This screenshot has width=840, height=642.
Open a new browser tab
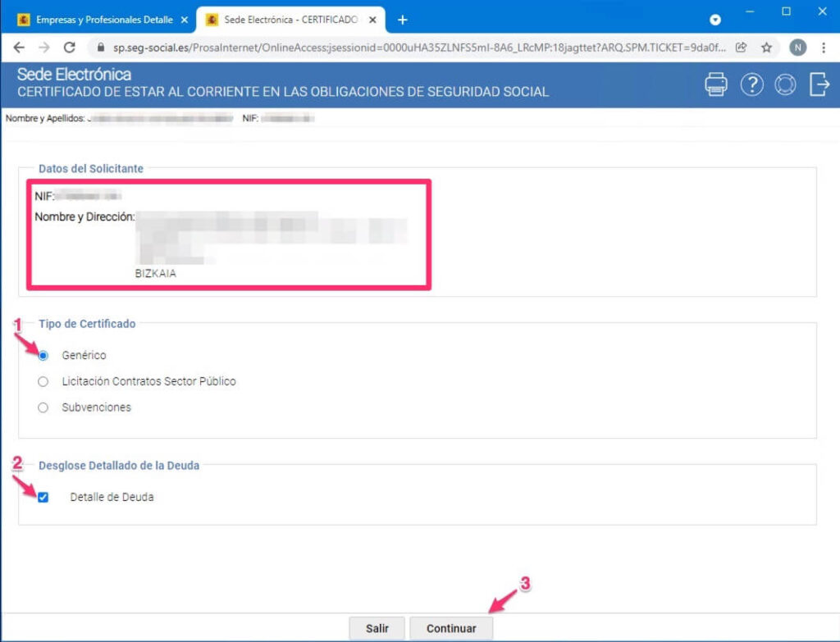pyautogui.click(x=402, y=20)
